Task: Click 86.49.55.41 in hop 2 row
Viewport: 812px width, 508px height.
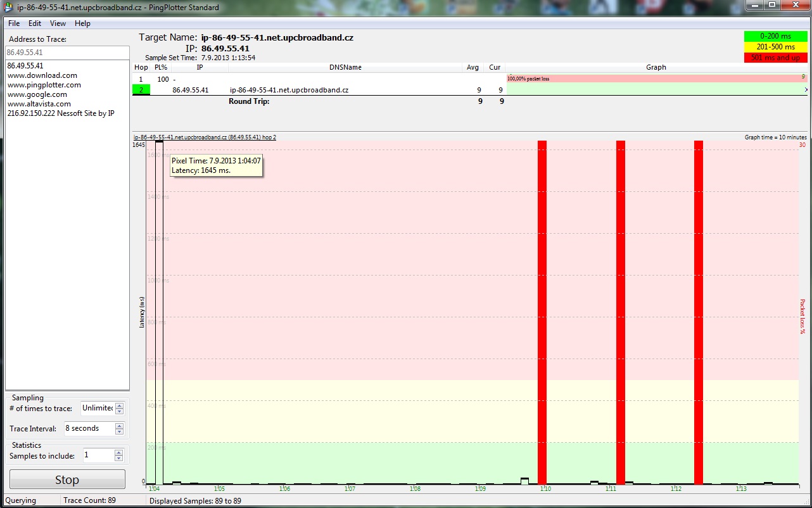Action: pos(191,90)
